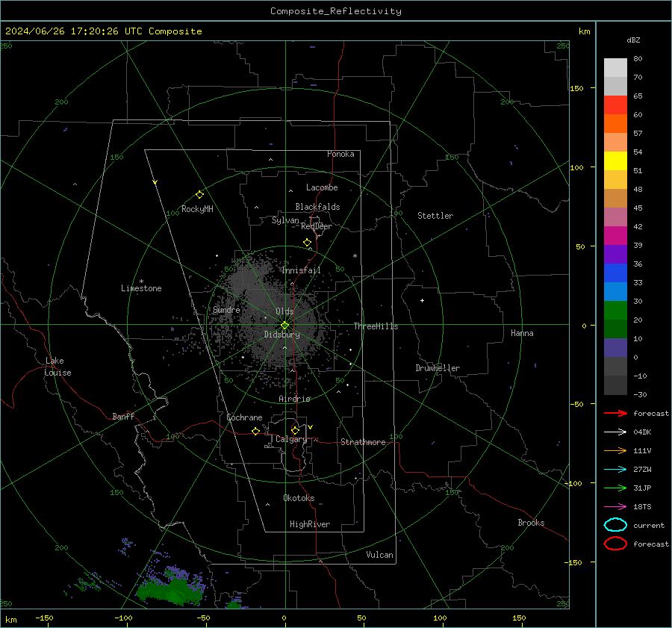Click the cyan 27ZW arrow in legend
Image resolution: width=672 pixels, height=628 pixels.
pyautogui.click(x=615, y=470)
